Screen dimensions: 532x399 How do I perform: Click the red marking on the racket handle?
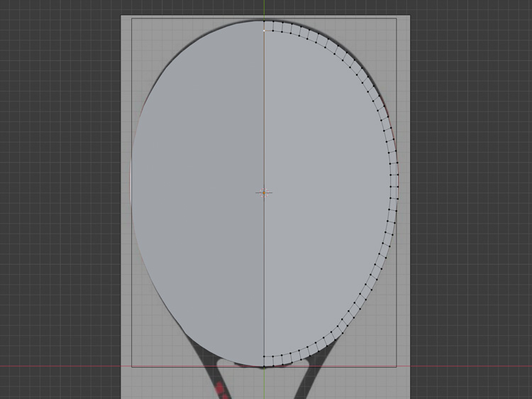coord(219,388)
